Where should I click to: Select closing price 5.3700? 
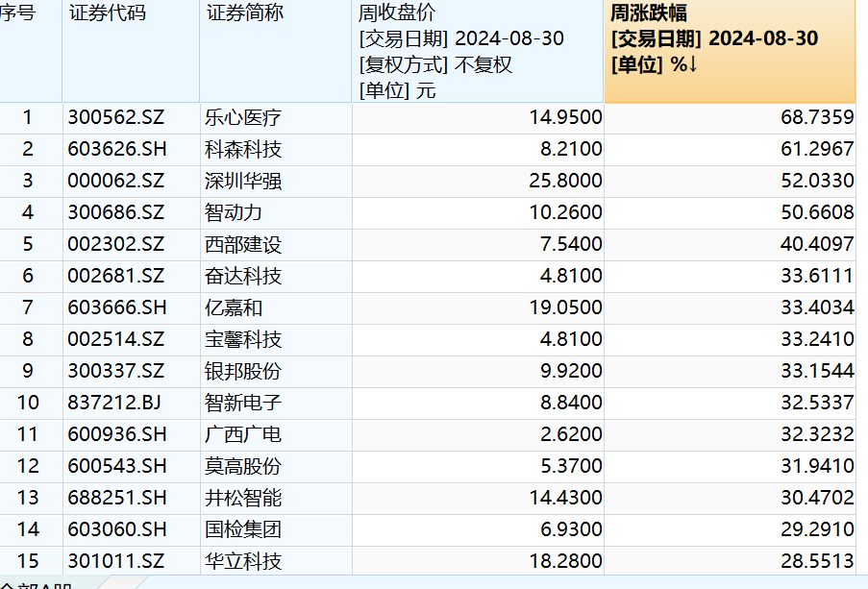coord(571,466)
